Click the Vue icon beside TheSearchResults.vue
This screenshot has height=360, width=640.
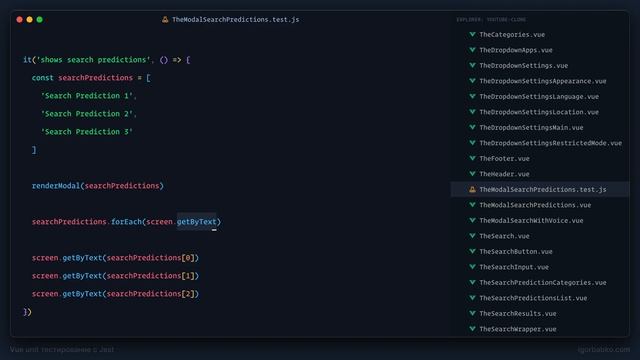(x=472, y=314)
